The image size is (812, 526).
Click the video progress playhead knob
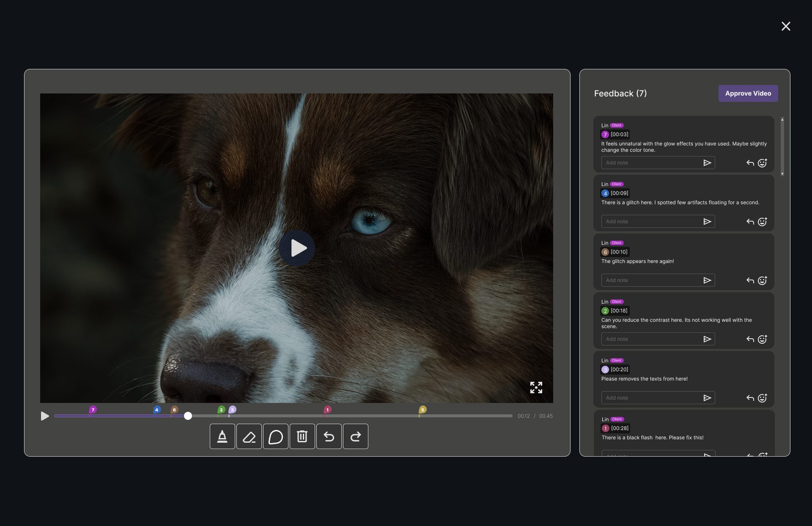point(188,416)
